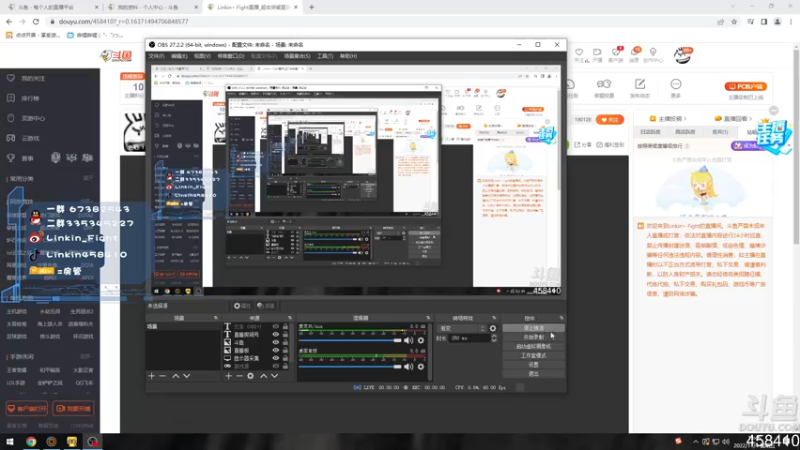800x450 pixels.
Task: Move the source up with the sources up arrow
Action: [263, 376]
